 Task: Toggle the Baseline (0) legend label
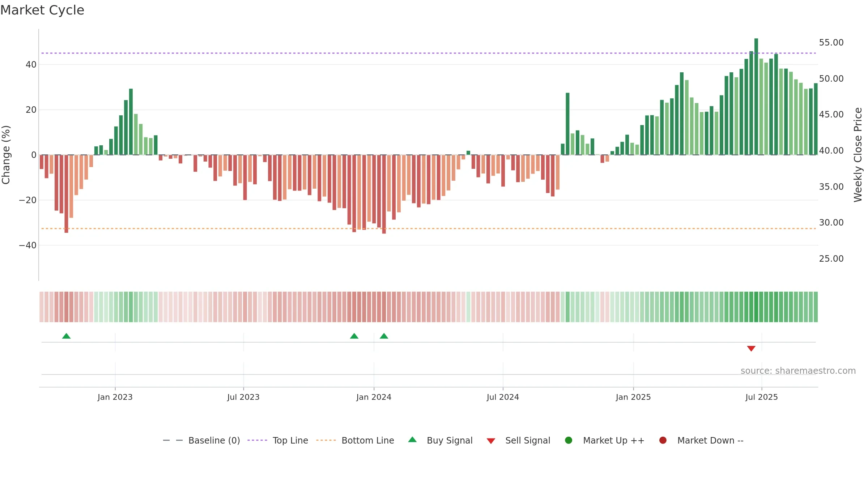pos(214,441)
